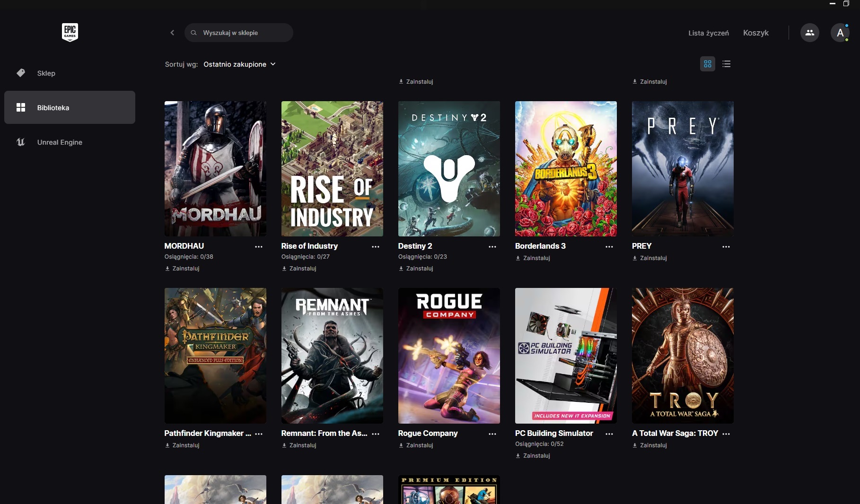Click the MORDHAU game title

tap(184, 246)
